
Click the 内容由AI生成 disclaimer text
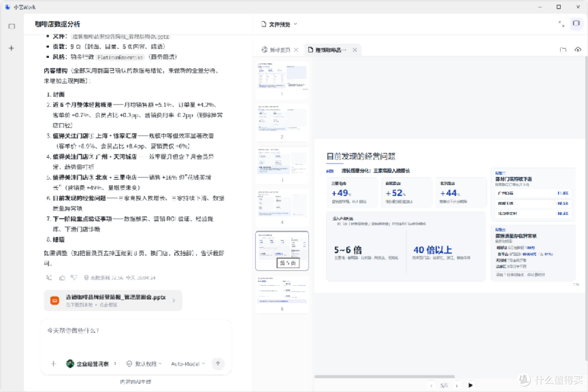point(136,382)
